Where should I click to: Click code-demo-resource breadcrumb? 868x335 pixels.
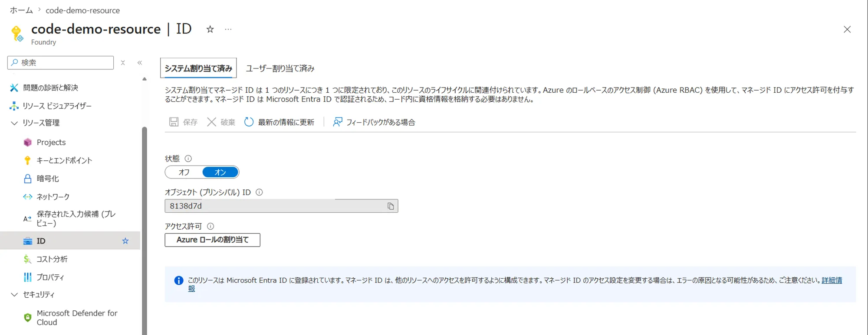point(82,10)
